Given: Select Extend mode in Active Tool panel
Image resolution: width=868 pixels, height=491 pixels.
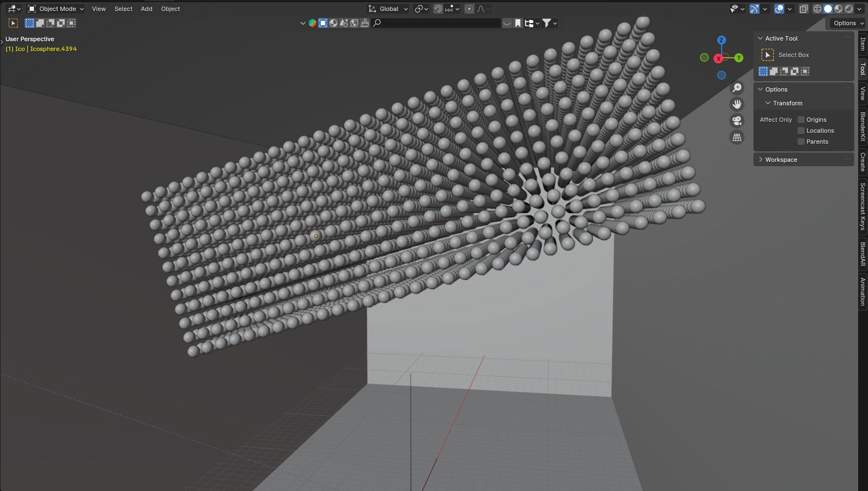Looking at the screenshot, I should coord(774,71).
